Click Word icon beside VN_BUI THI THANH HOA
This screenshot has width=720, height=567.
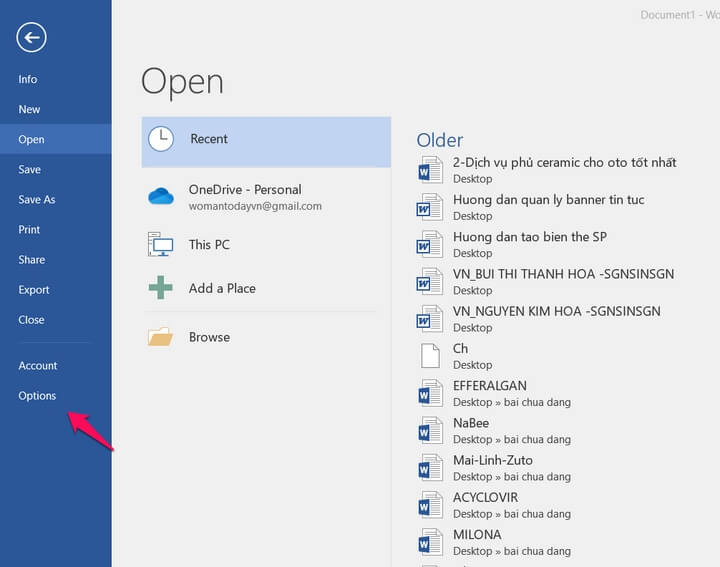coord(430,281)
